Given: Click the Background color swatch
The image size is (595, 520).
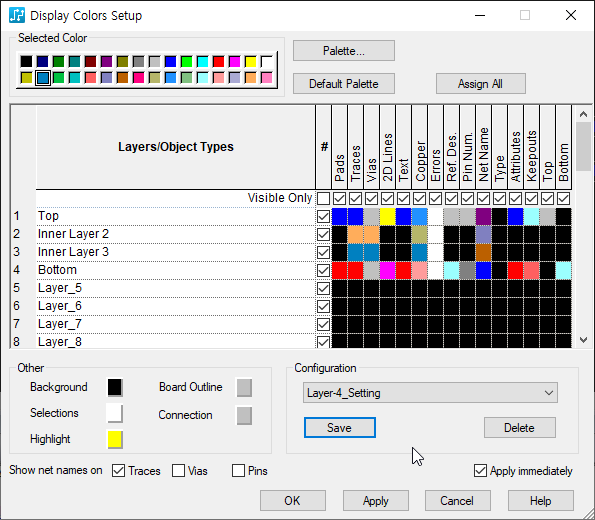Looking at the screenshot, I should tap(115, 388).
